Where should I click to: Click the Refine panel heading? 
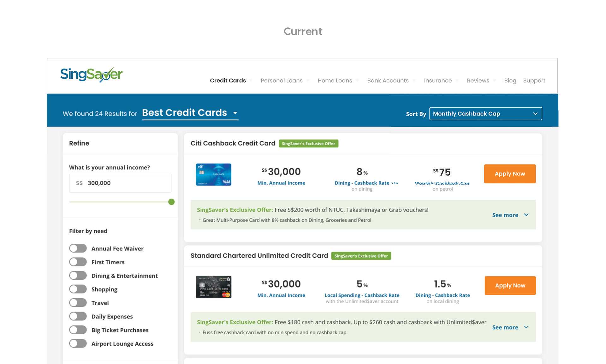click(79, 143)
